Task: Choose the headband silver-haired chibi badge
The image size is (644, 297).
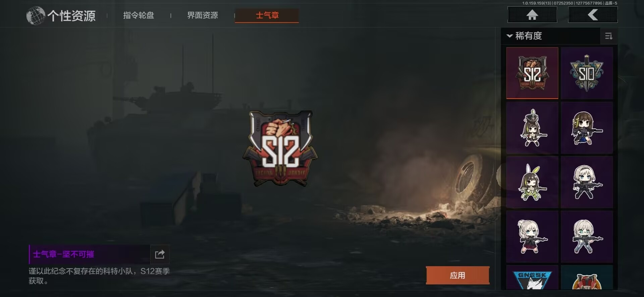Action: (x=587, y=182)
